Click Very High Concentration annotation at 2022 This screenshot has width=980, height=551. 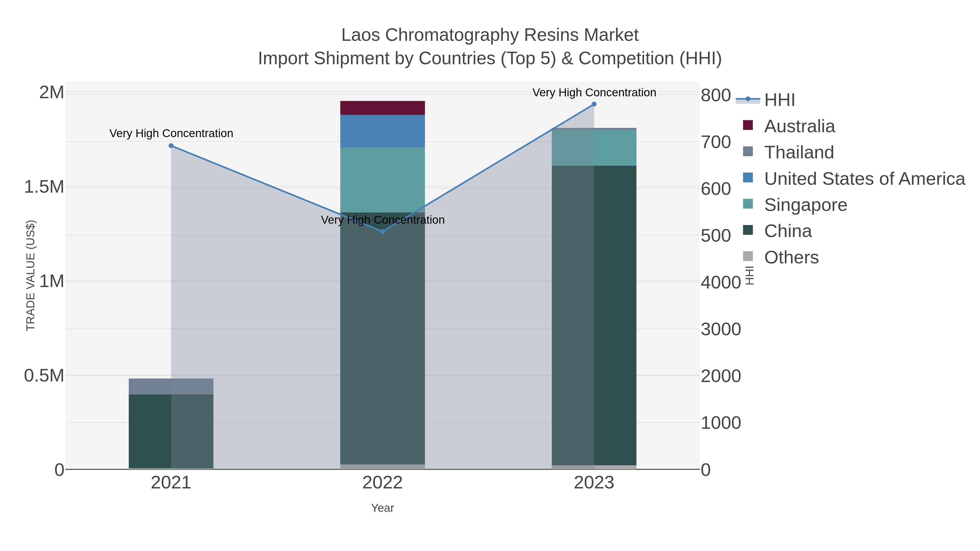pyautogui.click(x=383, y=220)
